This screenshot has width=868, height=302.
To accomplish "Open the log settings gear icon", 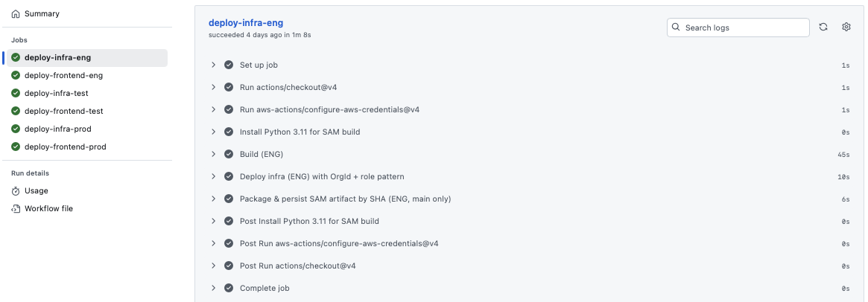I will click(x=846, y=28).
